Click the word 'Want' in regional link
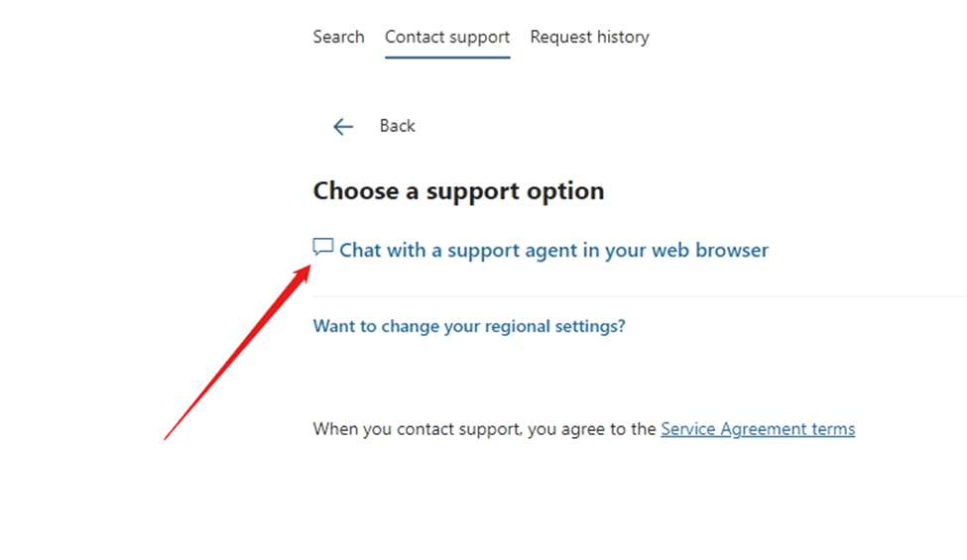 pyautogui.click(x=333, y=326)
